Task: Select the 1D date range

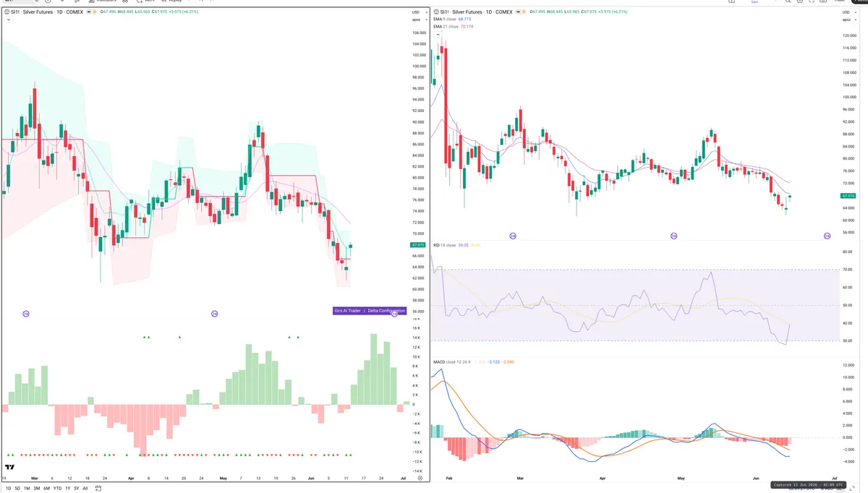Action: point(9,489)
